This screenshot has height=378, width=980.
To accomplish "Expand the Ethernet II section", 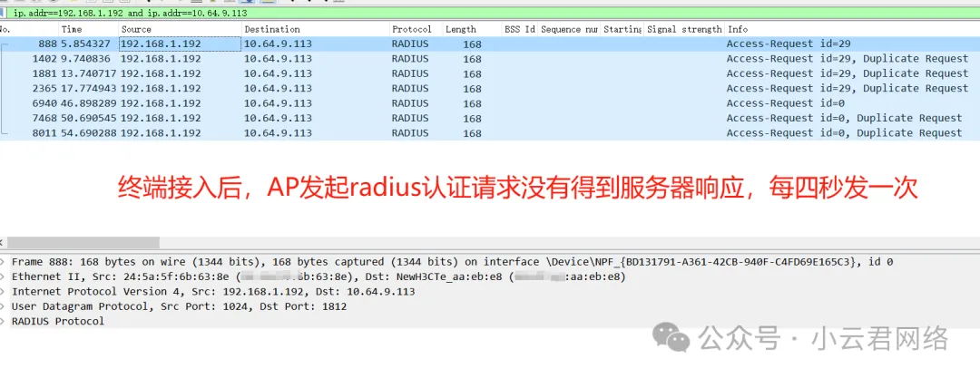I will [5, 276].
